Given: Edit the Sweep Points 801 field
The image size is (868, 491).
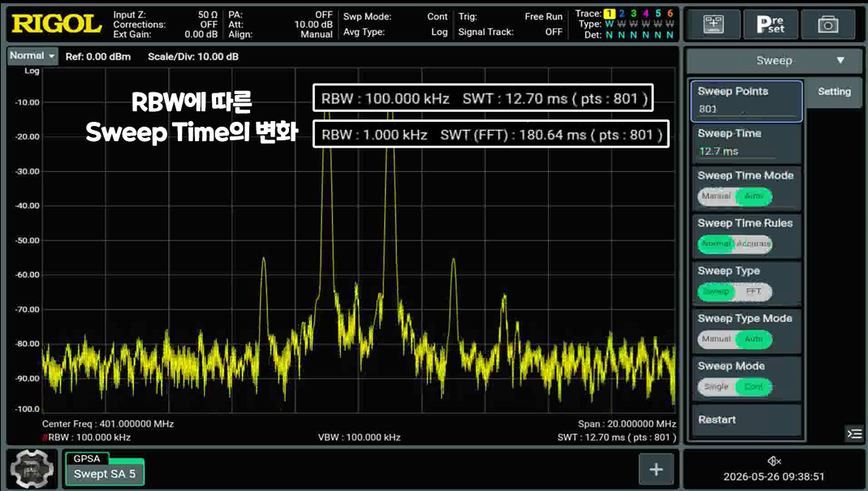Looking at the screenshot, I should click(746, 101).
